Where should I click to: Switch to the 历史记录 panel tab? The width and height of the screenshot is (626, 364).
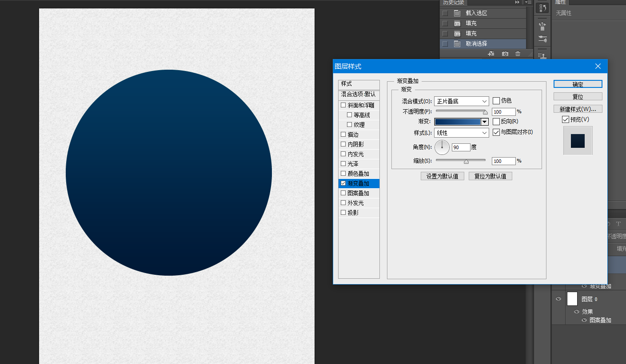[453, 2]
